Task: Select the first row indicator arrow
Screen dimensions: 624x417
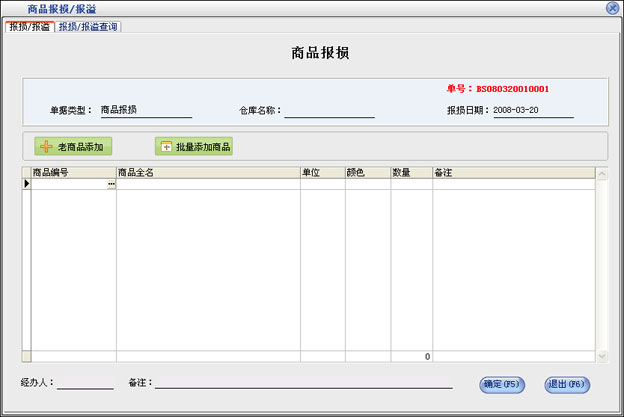Action: [27, 184]
